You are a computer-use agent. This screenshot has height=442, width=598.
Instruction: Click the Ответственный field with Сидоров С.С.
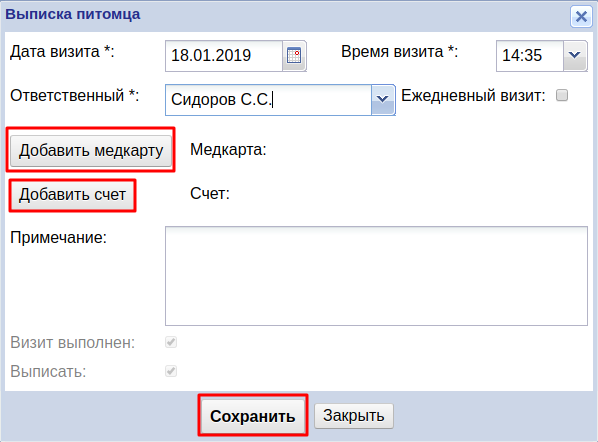(268, 100)
